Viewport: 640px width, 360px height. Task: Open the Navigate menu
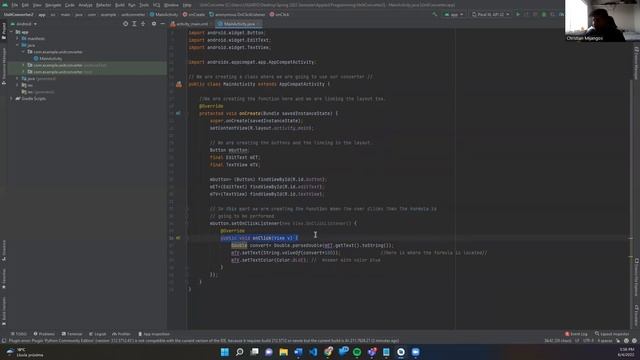[53, 5]
